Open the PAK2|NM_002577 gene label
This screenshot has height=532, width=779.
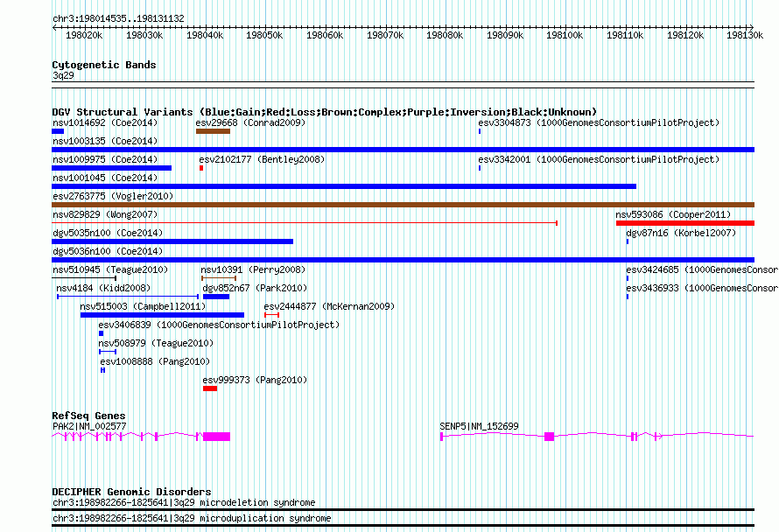pos(89,426)
